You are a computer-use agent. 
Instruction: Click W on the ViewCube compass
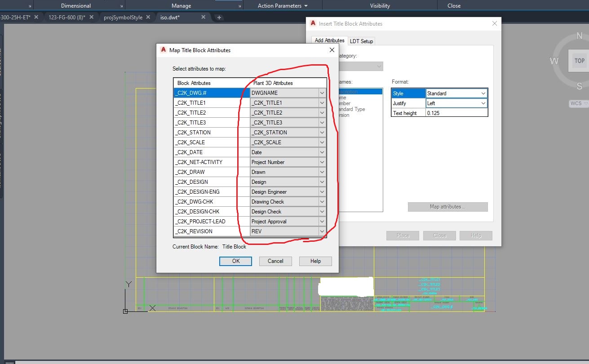pyautogui.click(x=554, y=61)
